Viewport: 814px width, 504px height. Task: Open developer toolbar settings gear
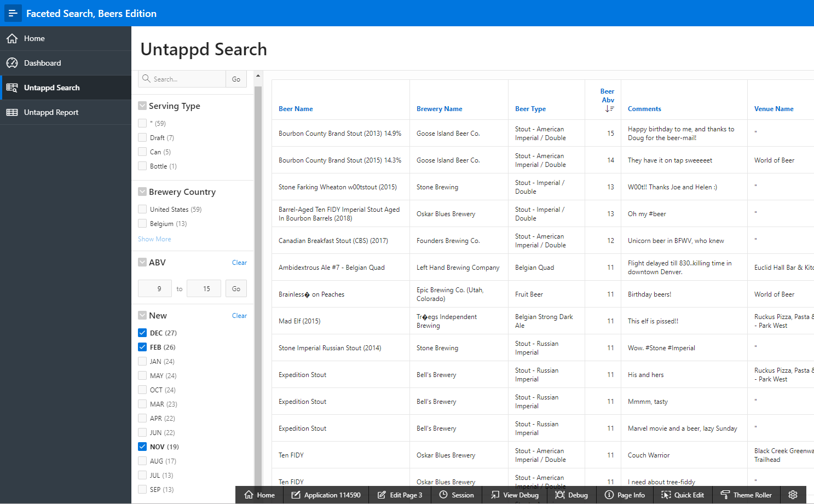793,495
